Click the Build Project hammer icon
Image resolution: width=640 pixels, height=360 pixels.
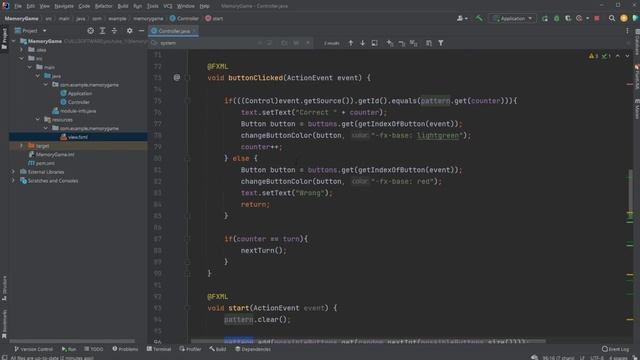[x=479, y=18]
